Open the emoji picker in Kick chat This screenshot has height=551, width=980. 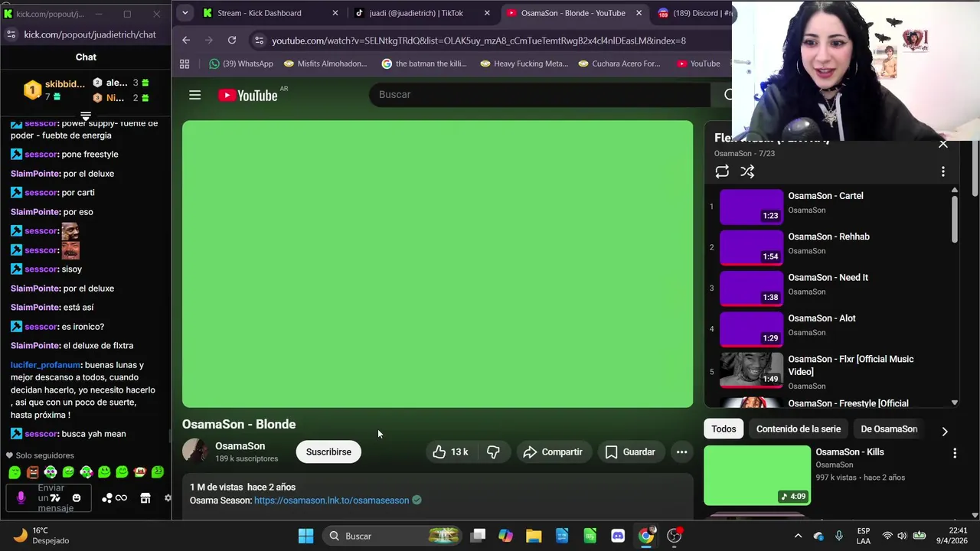(76, 498)
